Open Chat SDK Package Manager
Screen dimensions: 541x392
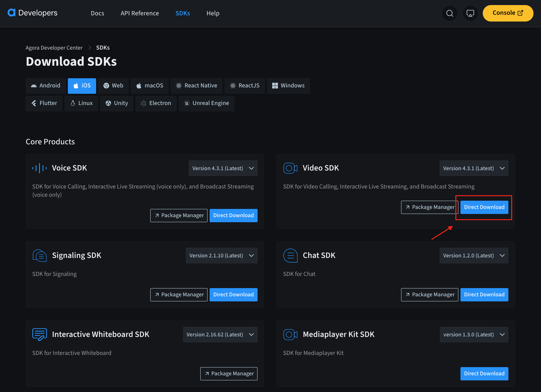click(x=429, y=294)
